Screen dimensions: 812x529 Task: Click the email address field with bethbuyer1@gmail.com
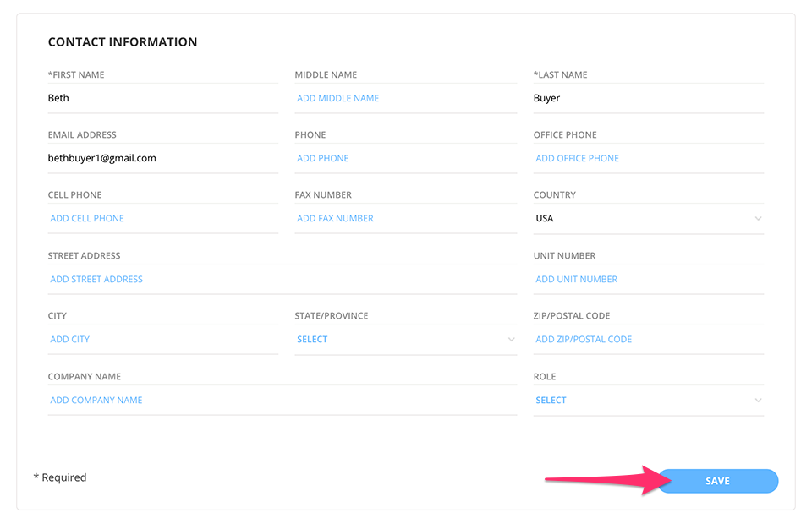point(127,158)
